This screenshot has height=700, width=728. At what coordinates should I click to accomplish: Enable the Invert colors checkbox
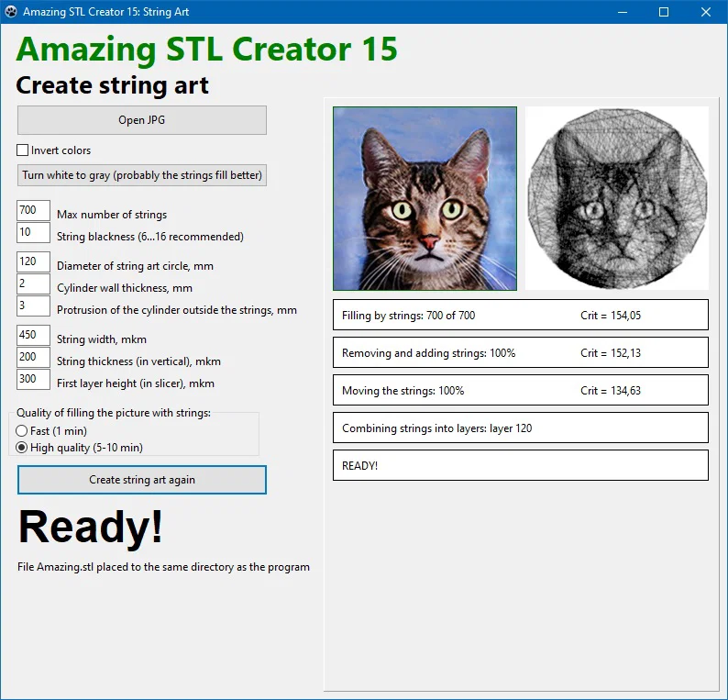22,150
